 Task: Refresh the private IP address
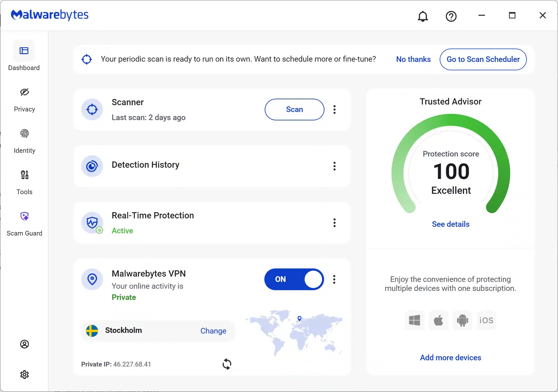point(227,364)
